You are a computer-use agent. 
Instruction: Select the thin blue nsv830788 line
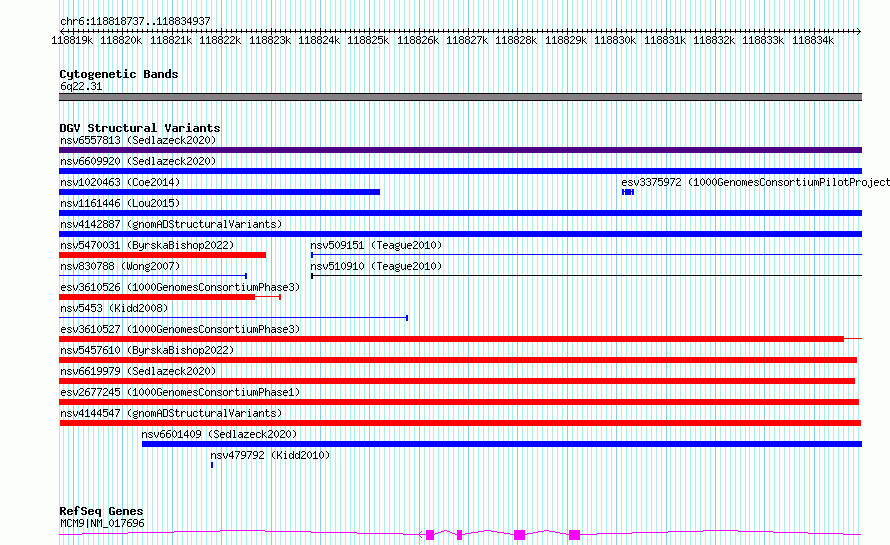[153, 276]
